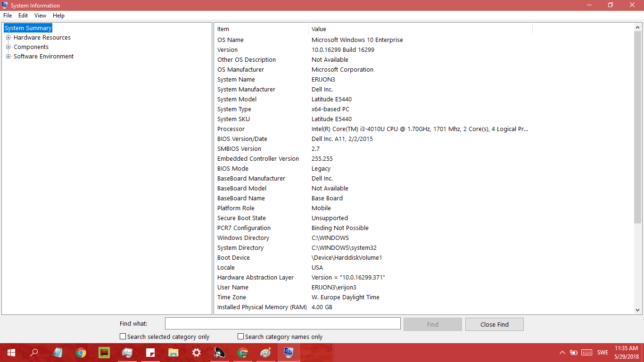Open the File menu

8,16
